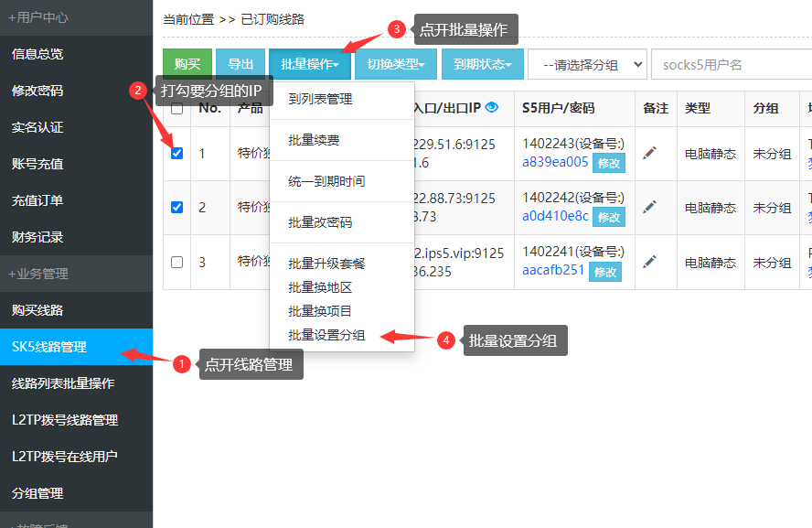This screenshot has height=528, width=812.
Task: 点击导出按钮
Action: [x=240, y=64]
